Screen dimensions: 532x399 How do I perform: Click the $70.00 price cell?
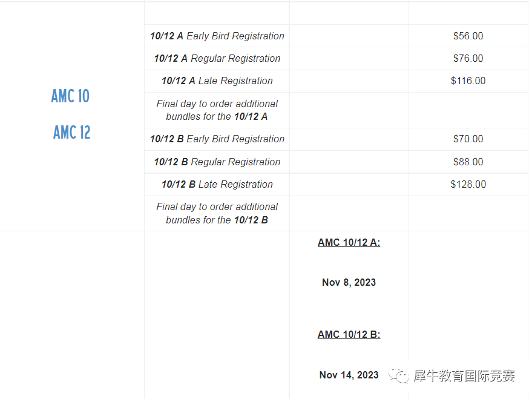pyautogui.click(x=468, y=139)
